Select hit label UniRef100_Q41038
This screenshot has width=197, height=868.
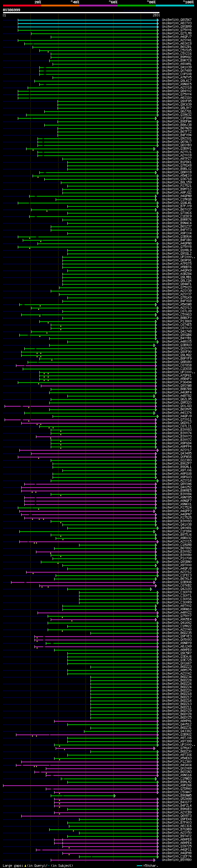177,524
